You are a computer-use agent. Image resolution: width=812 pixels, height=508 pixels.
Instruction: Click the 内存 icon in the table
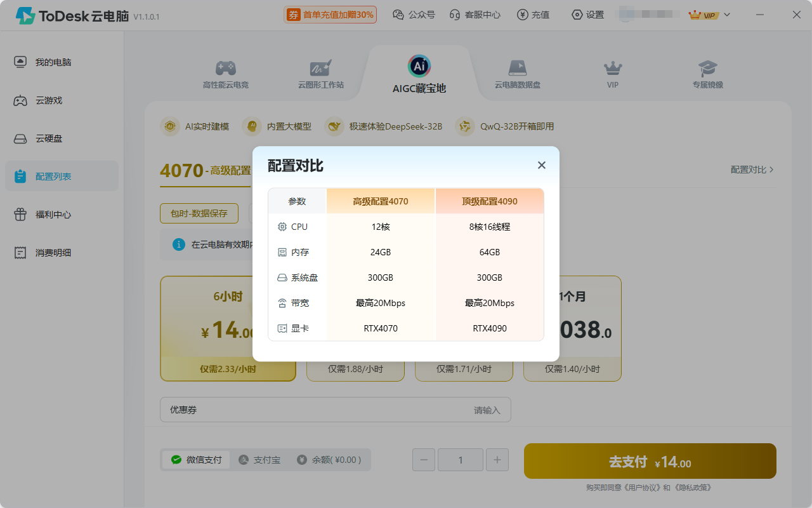(x=282, y=252)
